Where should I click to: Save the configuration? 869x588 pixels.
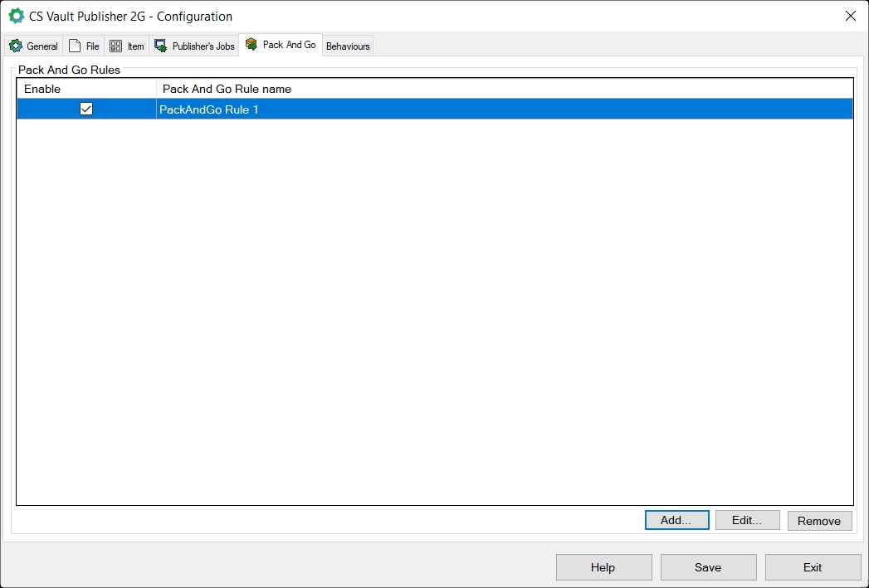click(x=708, y=567)
